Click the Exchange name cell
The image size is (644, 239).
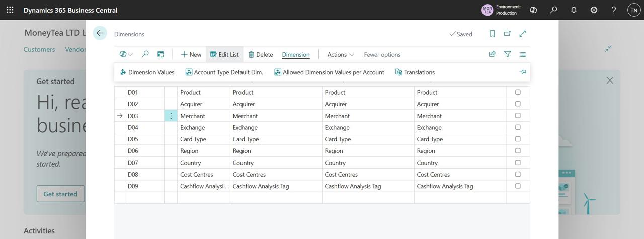204,127
